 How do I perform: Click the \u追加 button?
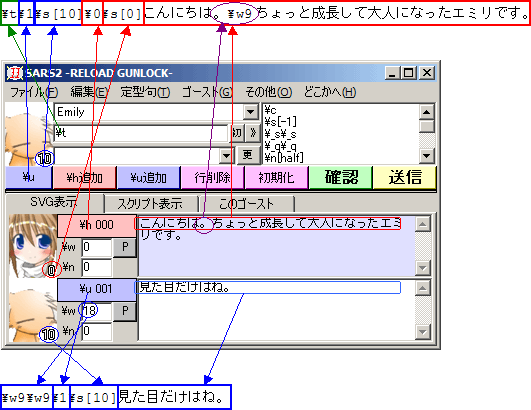coord(148,177)
